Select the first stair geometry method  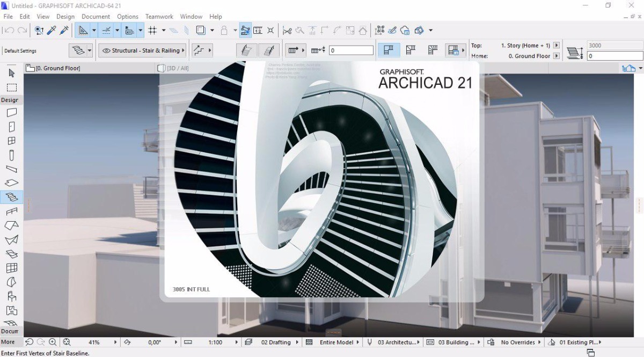(389, 50)
